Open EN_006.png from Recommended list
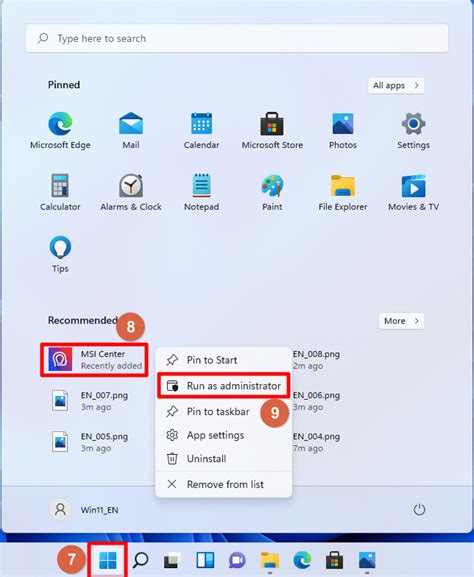Screen dimensions: 474x577 316,401
